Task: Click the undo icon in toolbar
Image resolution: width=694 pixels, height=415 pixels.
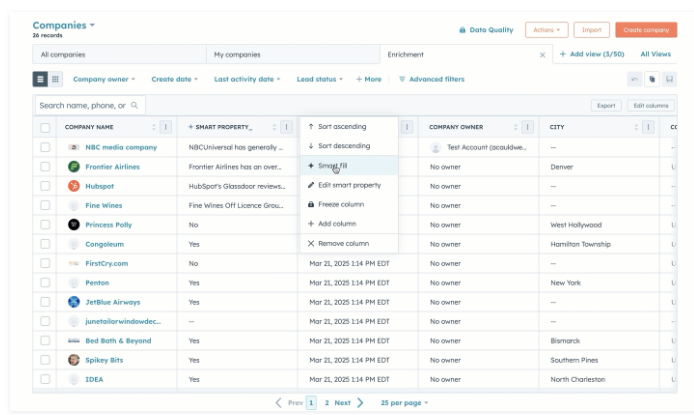Action: tap(635, 79)
